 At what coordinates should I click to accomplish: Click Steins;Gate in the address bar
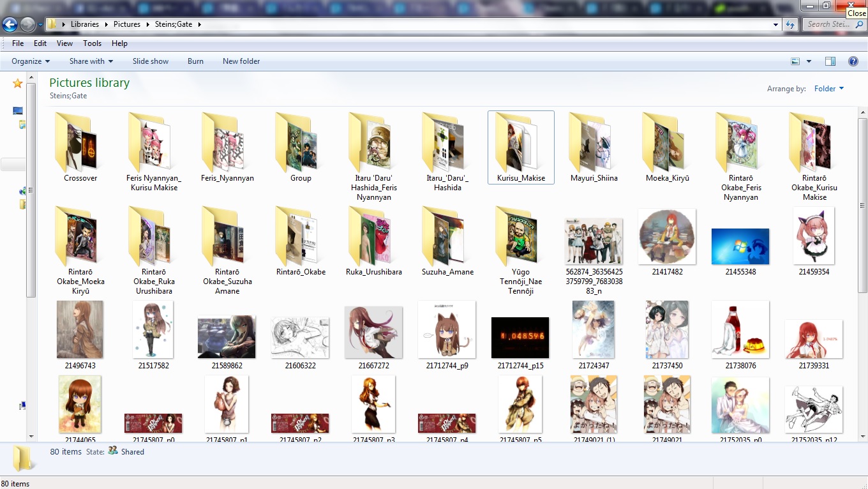pyautogui.click(x=174, y=24)
